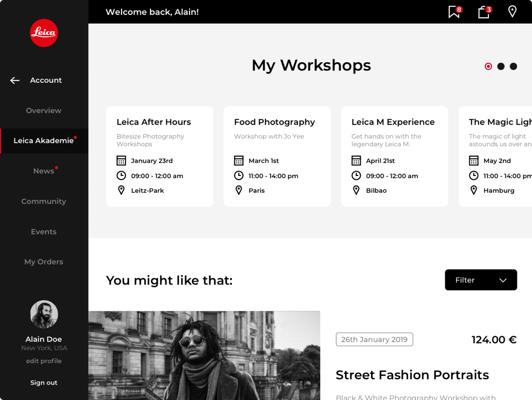The image size is (532, 400).
Task: Click the 'Welcome back, Alain!' greeting
Action: pyautogui.click(x=152, y=12)
